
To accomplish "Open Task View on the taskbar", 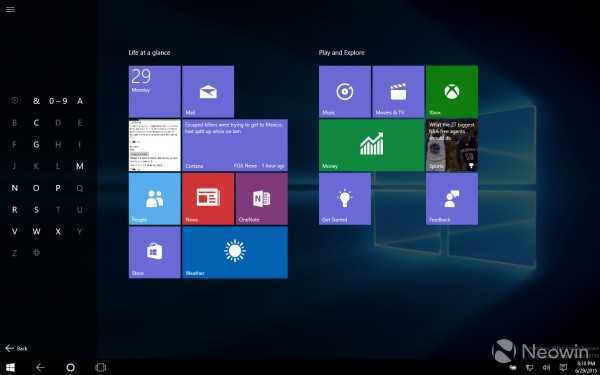I will [100, 367].
